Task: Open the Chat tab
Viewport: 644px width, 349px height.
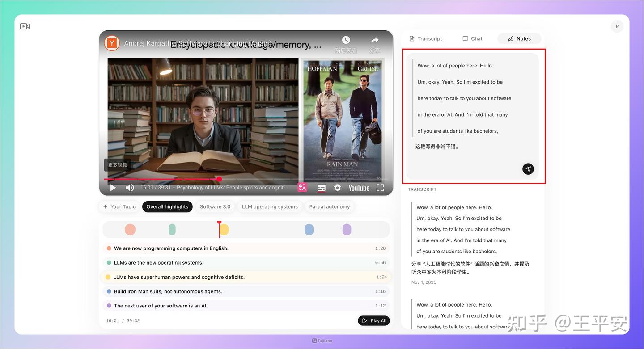Action: click(472, 38)
